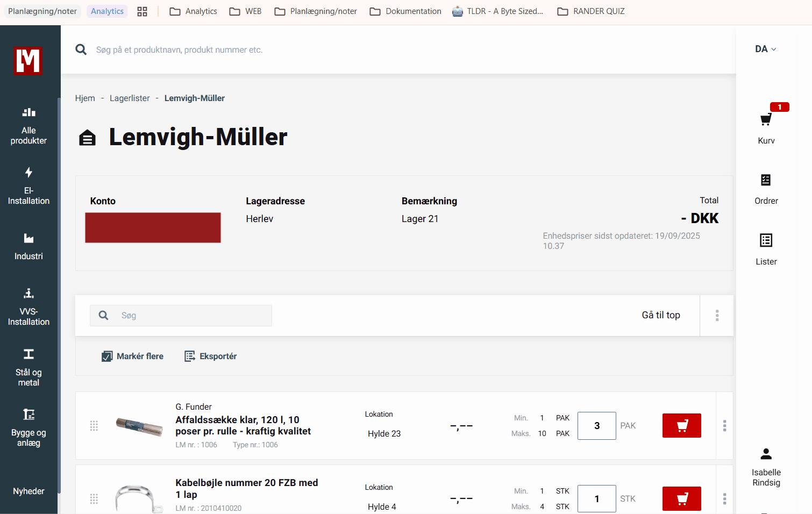The image size is (812, 514).
Task: Go to Lagerlister breadcrumb link
Action: click(130, 98)
